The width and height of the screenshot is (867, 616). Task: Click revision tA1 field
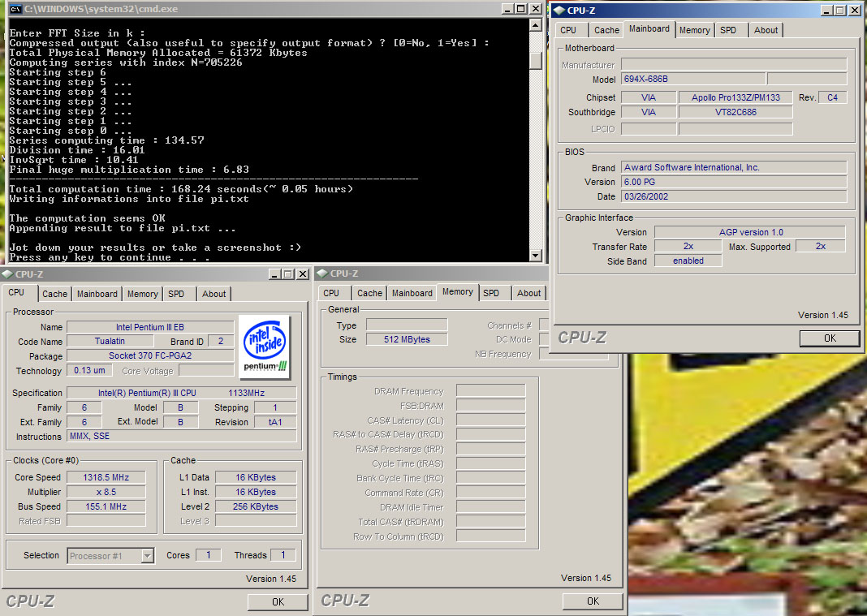275,422
